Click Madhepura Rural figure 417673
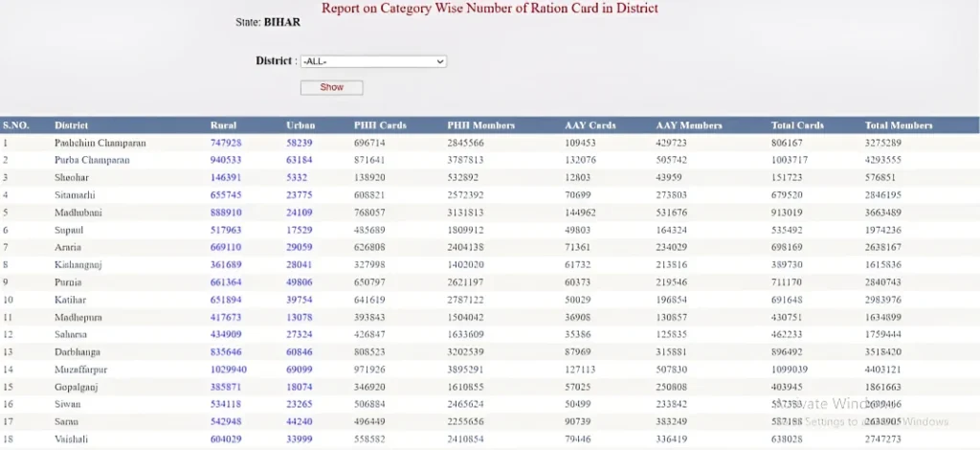 (x=226, y=317)
